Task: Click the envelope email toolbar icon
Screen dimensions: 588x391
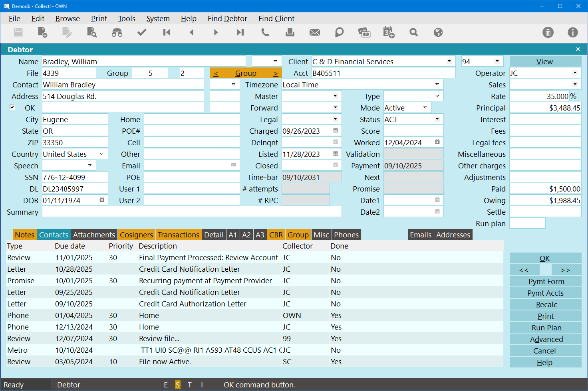Action: (315, 32)
